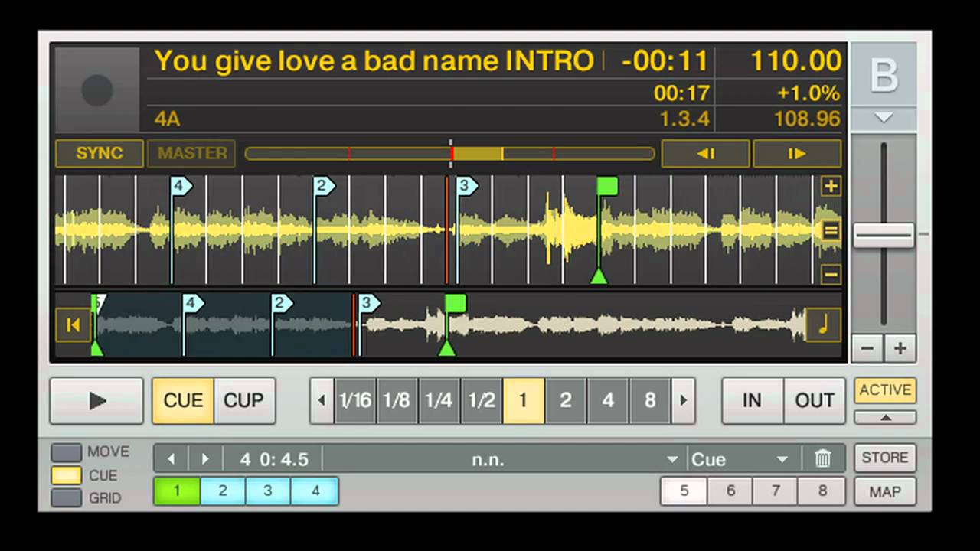Trigger hotcue 2 button

pos(223,491)
